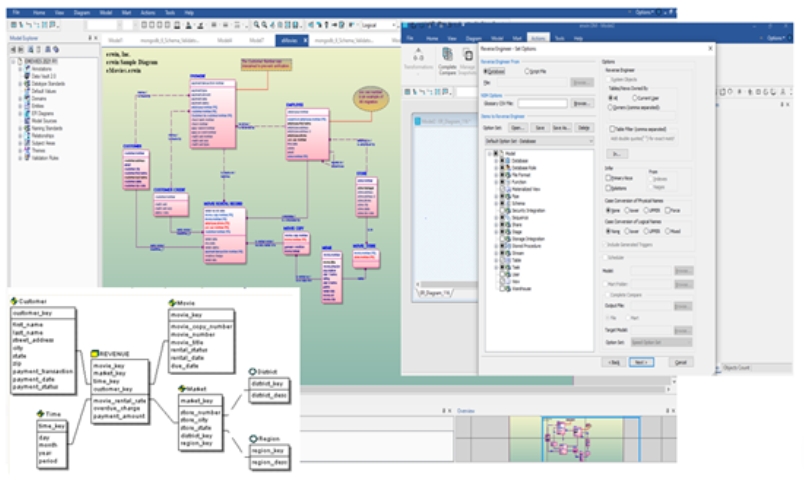
Task: Click ER_Diagram sheet tab in front window
Action: pyautogui.click(x=436, y=293)
